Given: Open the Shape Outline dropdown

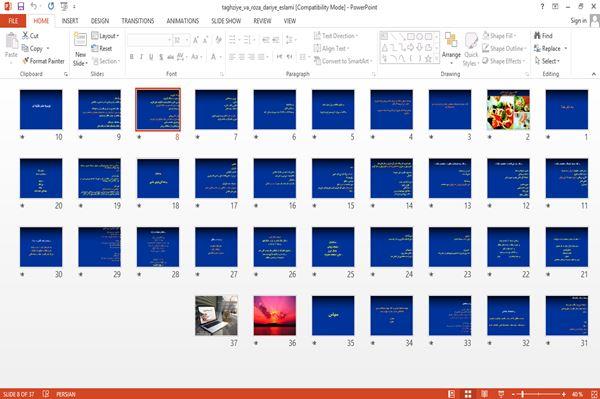Looking at the screenshot, I should click(x=504, y=48).
